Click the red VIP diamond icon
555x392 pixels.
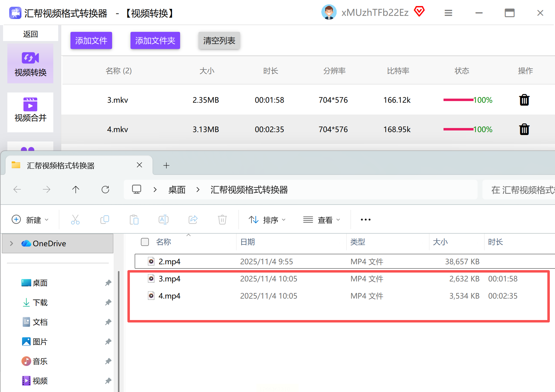pos(419,12)
